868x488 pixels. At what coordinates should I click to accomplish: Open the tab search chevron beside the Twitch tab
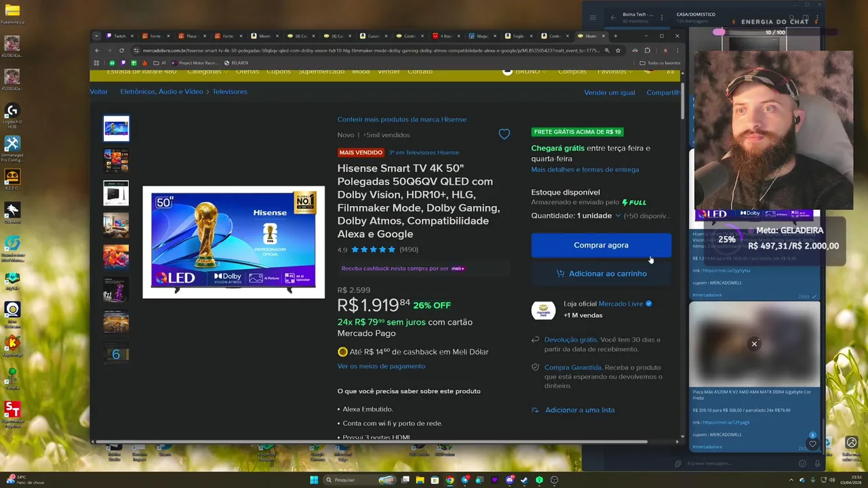[96, 36]
